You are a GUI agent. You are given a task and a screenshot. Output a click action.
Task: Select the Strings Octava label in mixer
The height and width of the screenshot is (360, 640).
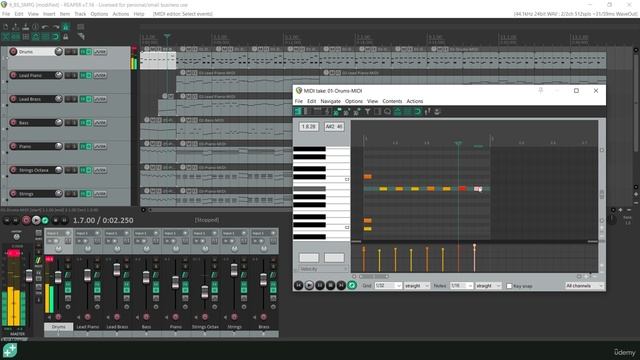205,327
